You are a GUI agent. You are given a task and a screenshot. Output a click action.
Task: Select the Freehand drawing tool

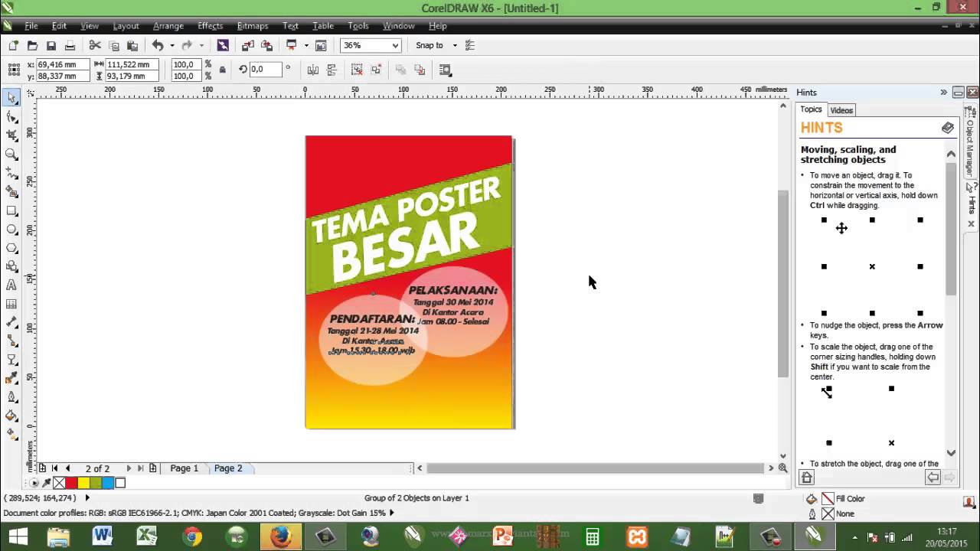(x=11, y=173)
